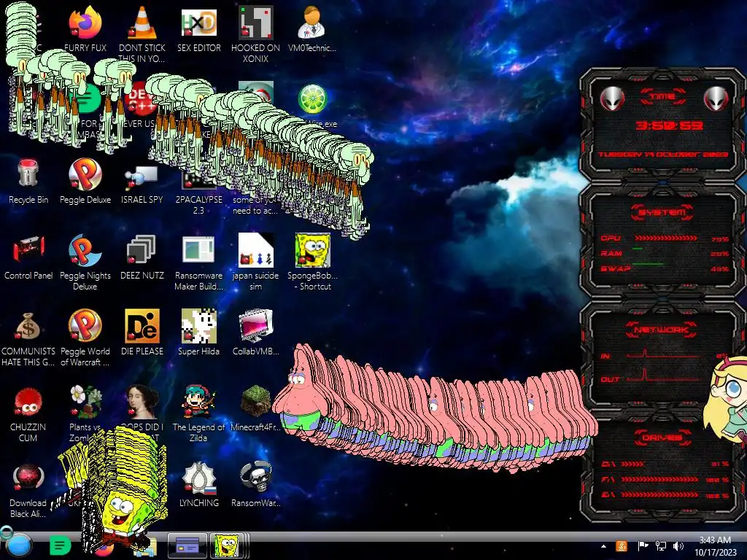747x560 pixels.
Task: Switch to the SpongeBob taskbar button
Action: click(x=228, y=545)
